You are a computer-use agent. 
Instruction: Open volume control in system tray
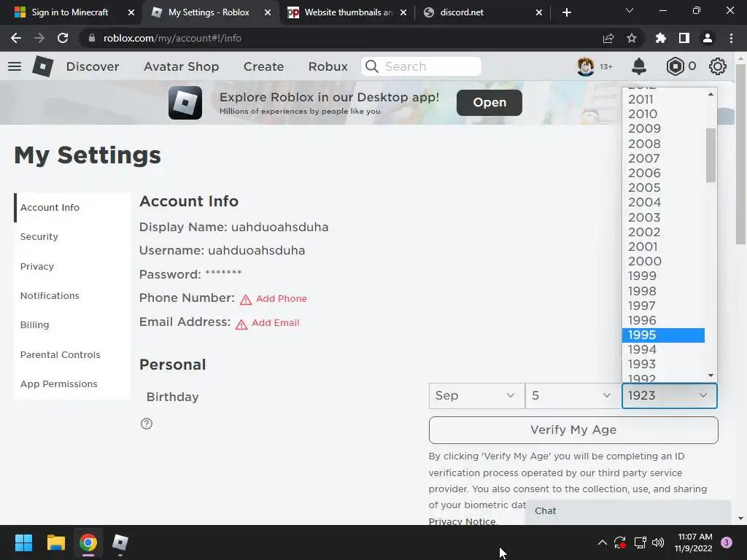[658, 542]
